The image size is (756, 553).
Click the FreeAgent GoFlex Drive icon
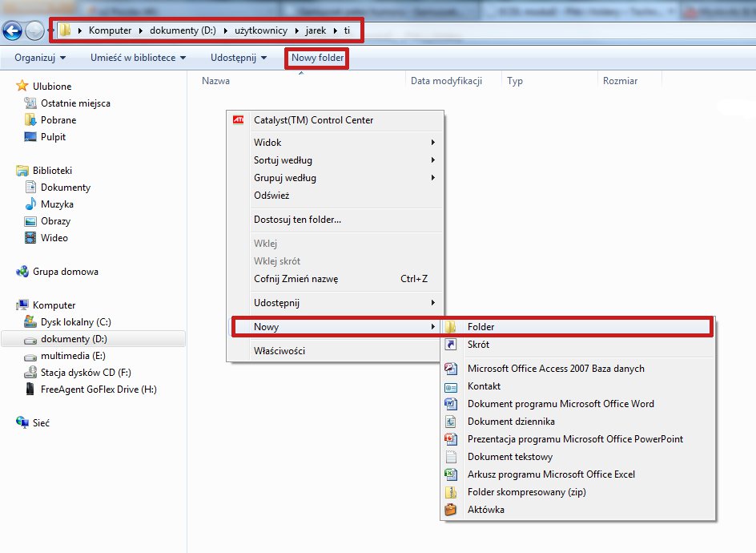pos(30,389)
